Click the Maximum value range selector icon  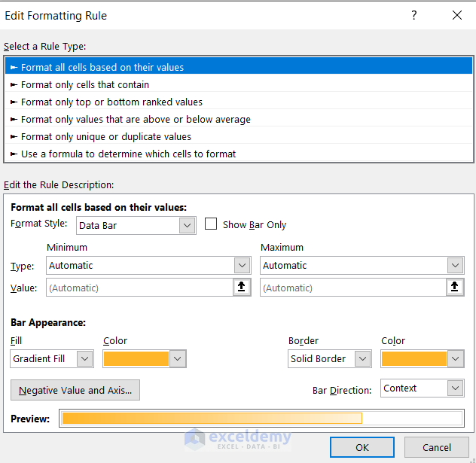[455, 288]
